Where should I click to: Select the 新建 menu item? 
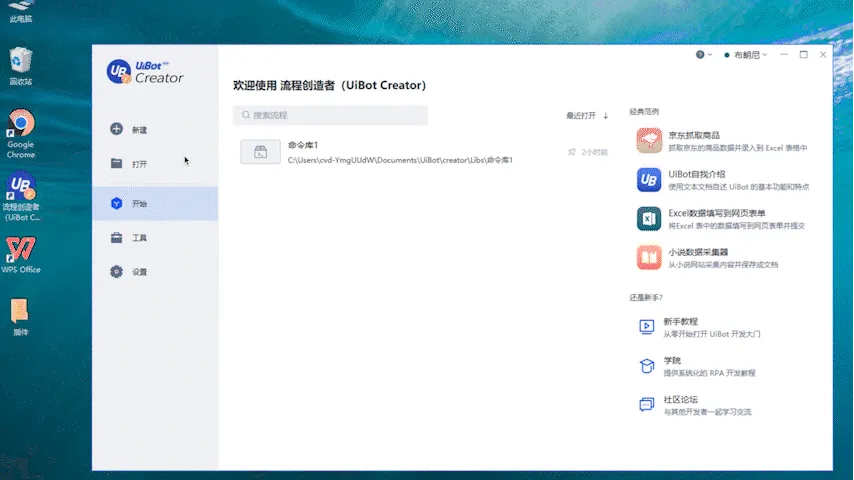click(155, 130)
